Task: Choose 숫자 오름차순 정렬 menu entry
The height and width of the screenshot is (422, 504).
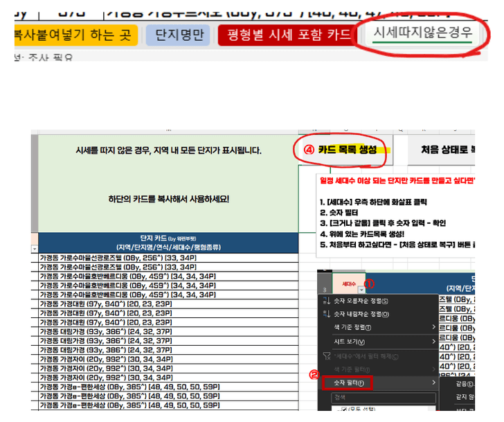Action: coord(361,301)
